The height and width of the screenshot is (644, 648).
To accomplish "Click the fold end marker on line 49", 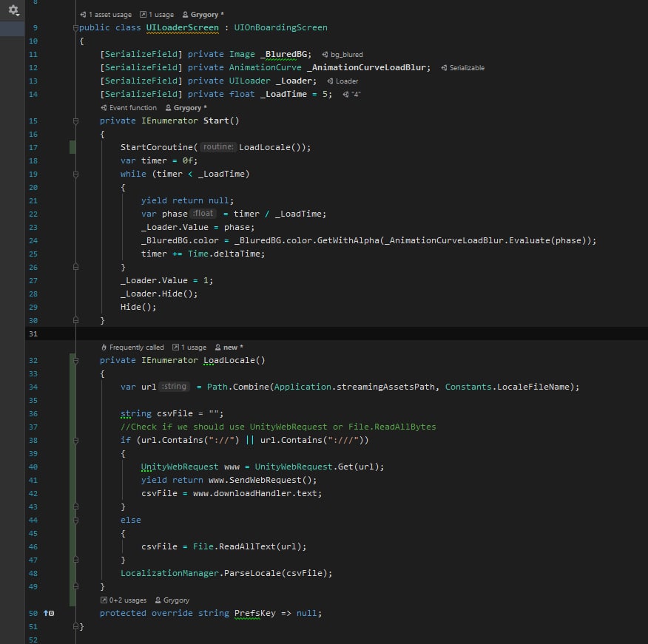I will point(75,586).
